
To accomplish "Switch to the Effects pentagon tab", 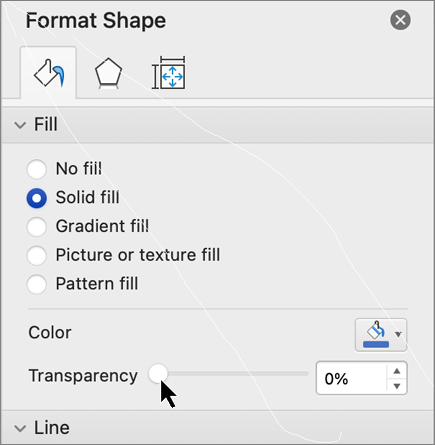I will [108, 74].
